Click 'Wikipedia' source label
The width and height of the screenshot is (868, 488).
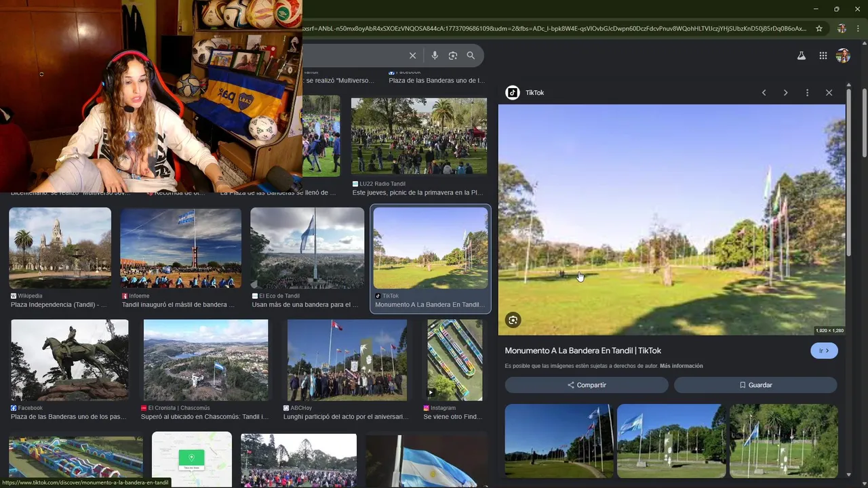(x=30, y=296)
